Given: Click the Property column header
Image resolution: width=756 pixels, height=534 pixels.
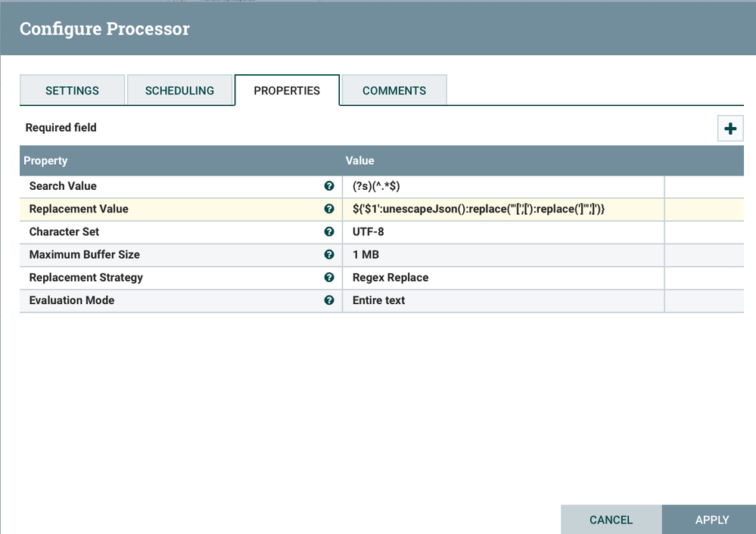Looking at the screenshot, I should (x=180, y=160).
